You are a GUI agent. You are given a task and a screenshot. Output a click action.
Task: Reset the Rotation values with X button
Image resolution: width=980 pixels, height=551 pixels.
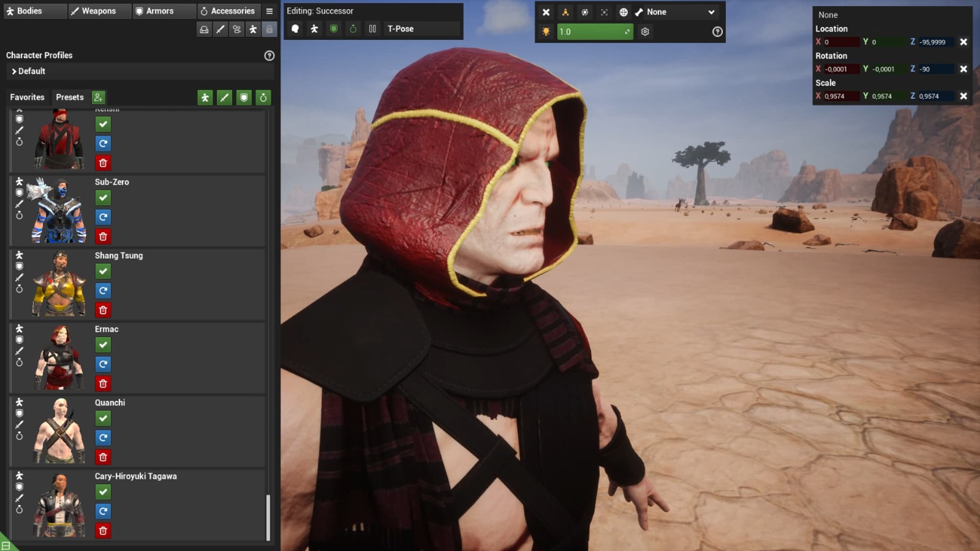[963, 69]
